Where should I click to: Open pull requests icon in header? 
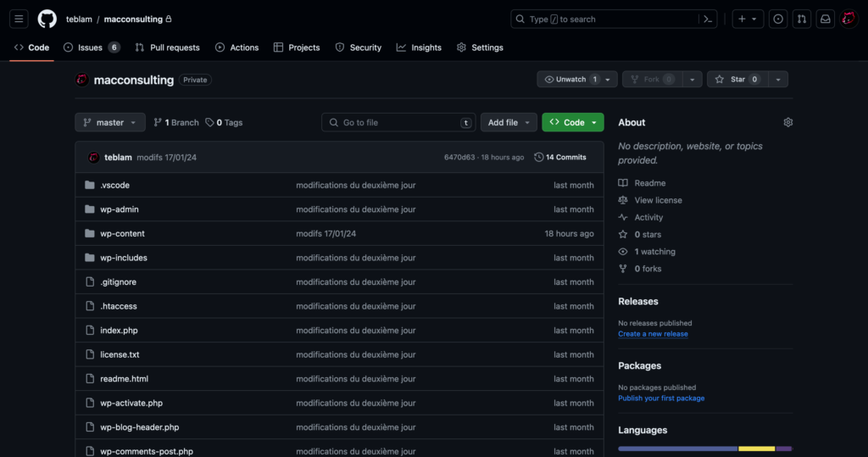[802, 19]
